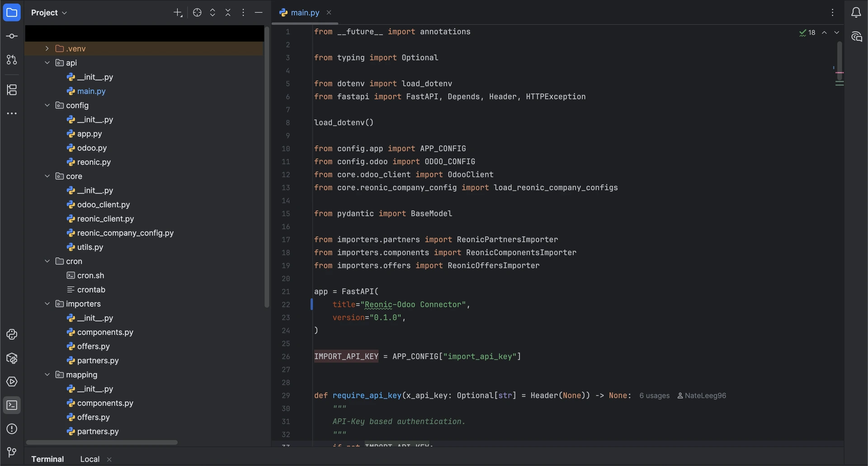
Task: Open the Structure tool window
Action: 12,90
